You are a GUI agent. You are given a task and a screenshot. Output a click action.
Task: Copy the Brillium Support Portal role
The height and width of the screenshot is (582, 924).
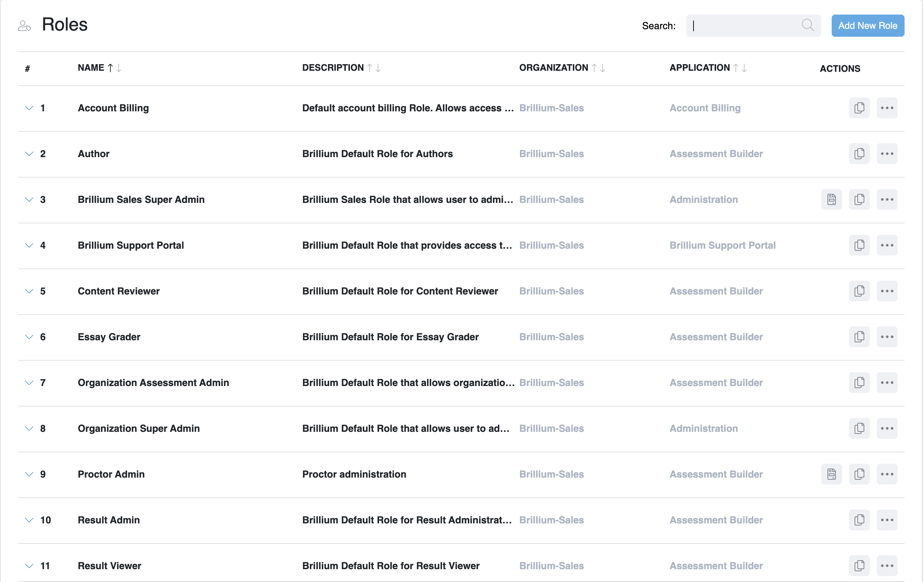pos(859,245)
